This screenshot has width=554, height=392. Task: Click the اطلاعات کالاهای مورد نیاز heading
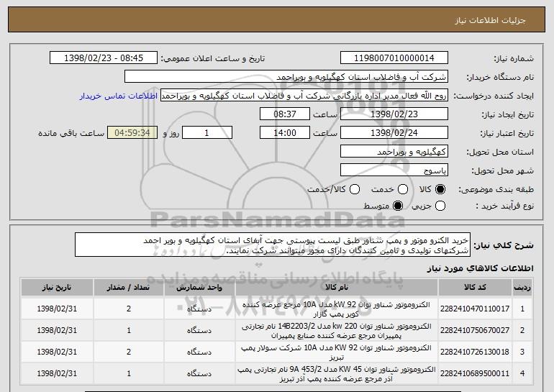pos(480,269)
